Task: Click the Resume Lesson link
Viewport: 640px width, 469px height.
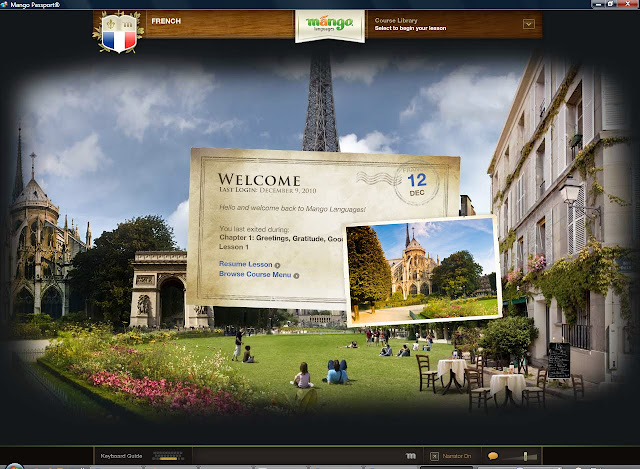Action: 245,264
